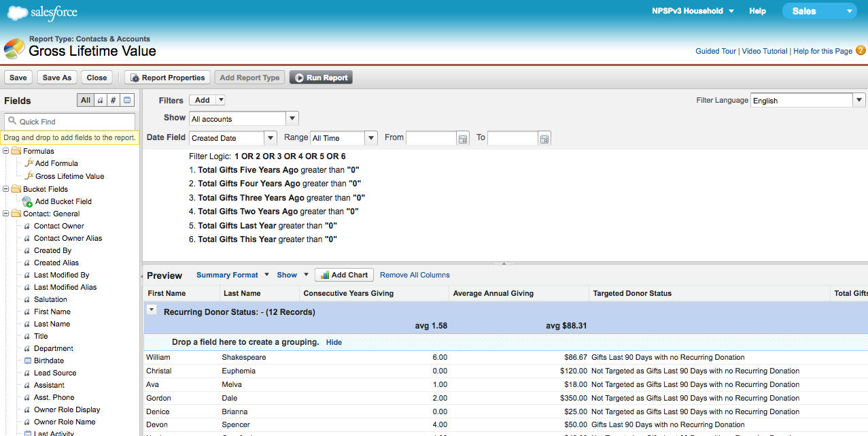The image size is (868, 436).
Task: Show All field types
Action: point(85,100)
